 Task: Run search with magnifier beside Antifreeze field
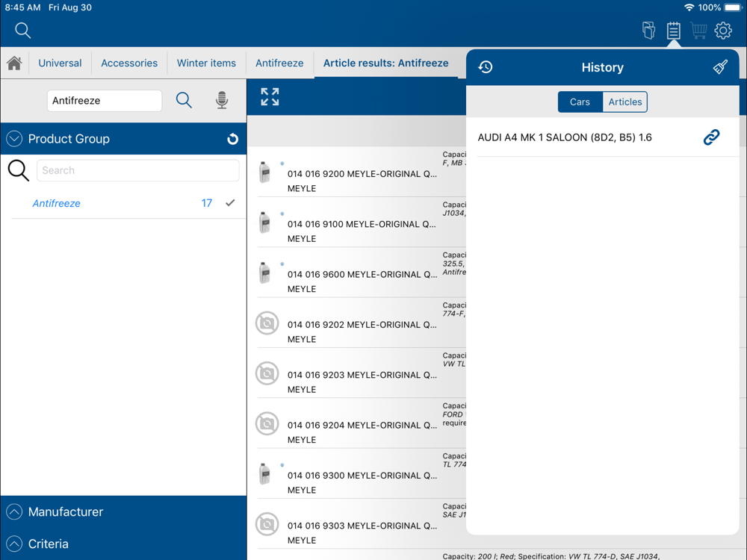pos(184,101)
